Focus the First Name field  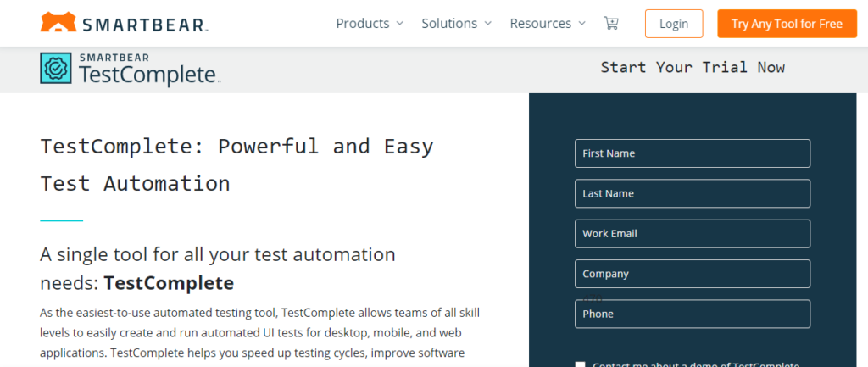point(693,153)
